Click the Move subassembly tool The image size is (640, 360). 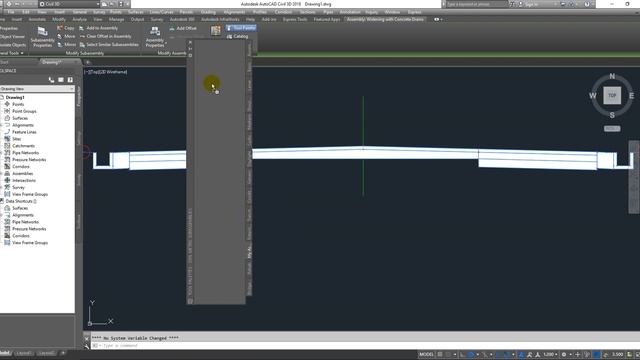tap(66, 36)
